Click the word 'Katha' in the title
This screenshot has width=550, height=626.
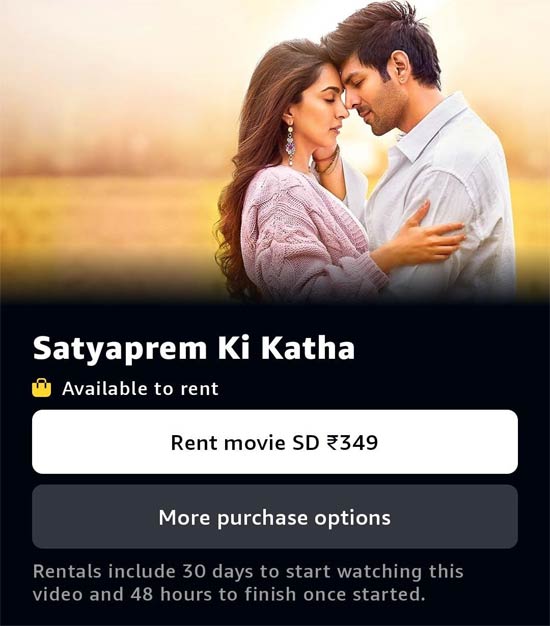(x=308, y=348)
